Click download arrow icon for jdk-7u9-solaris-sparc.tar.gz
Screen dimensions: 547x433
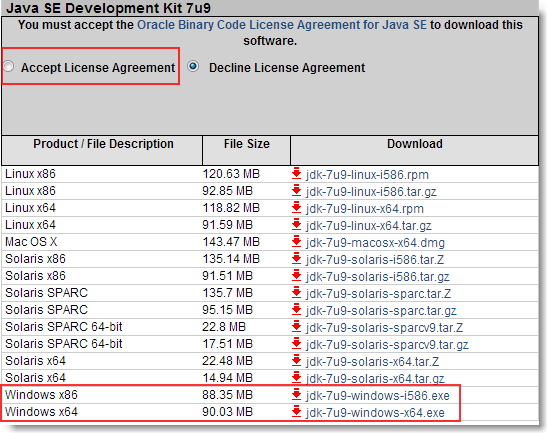pos(296,309)
